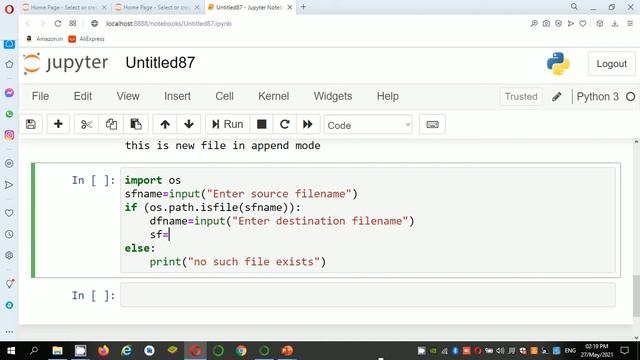This screenshot has width=640, height=360.
Task: Open Opera easy setup menu icon
Action: pos(630,24)
